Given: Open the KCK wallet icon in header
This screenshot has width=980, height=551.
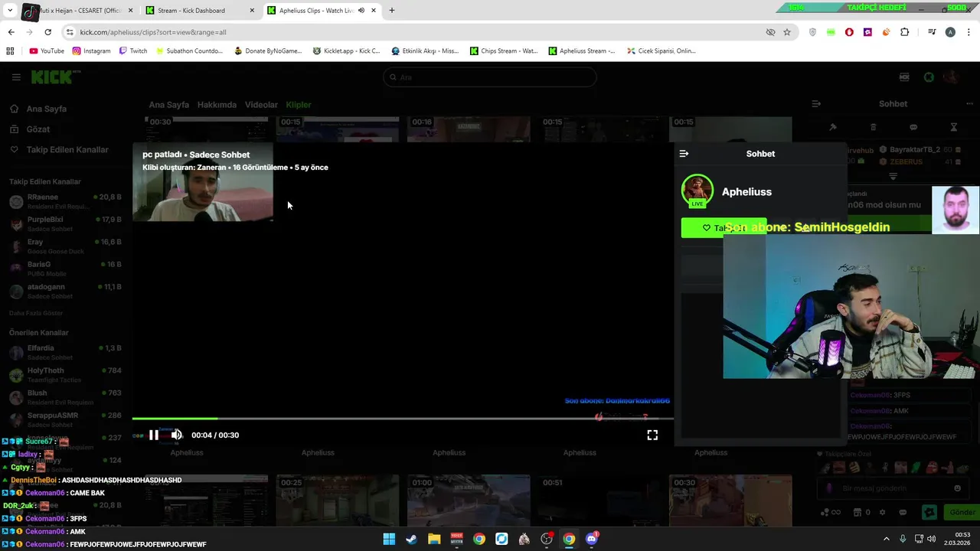Looking at the screenshot, I should point(904,77).
